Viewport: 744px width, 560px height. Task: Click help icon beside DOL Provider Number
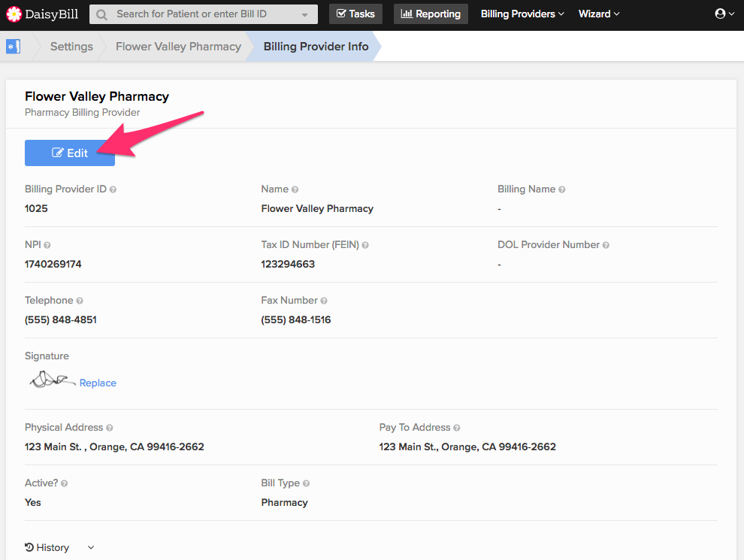click(606, 245)
